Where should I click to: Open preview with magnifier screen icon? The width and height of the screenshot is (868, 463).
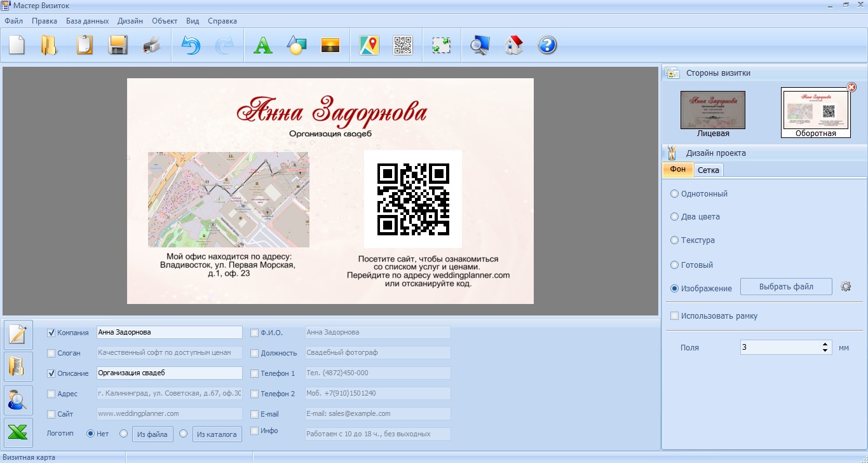(x=480, y=45)
